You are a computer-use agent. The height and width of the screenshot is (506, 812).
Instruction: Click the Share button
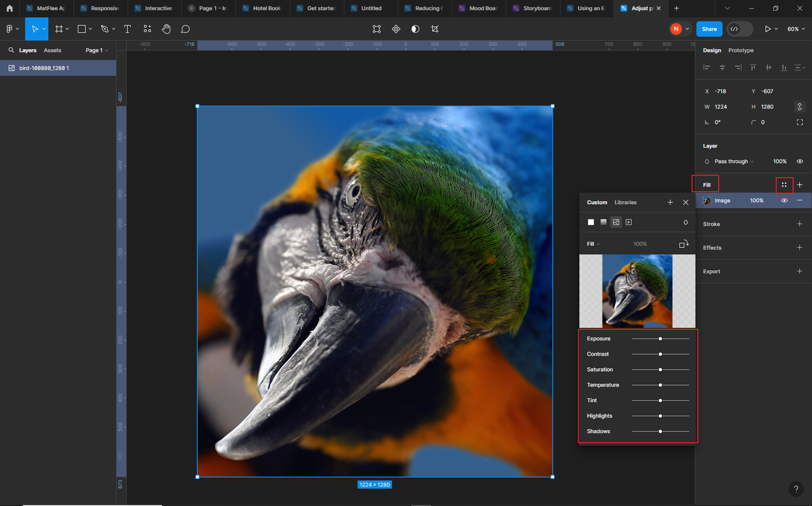[709, 29]
